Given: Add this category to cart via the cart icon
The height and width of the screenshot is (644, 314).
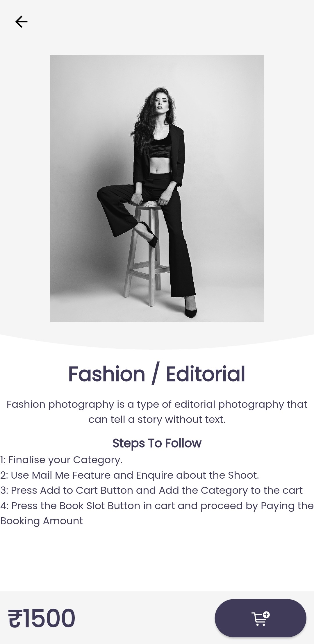Looking at the screenshot, I should [261, 618].
